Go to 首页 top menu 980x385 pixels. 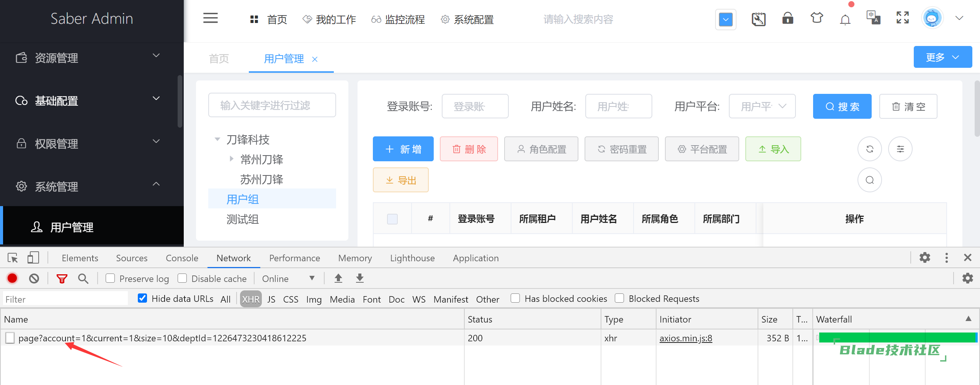(x=268, y=19)
